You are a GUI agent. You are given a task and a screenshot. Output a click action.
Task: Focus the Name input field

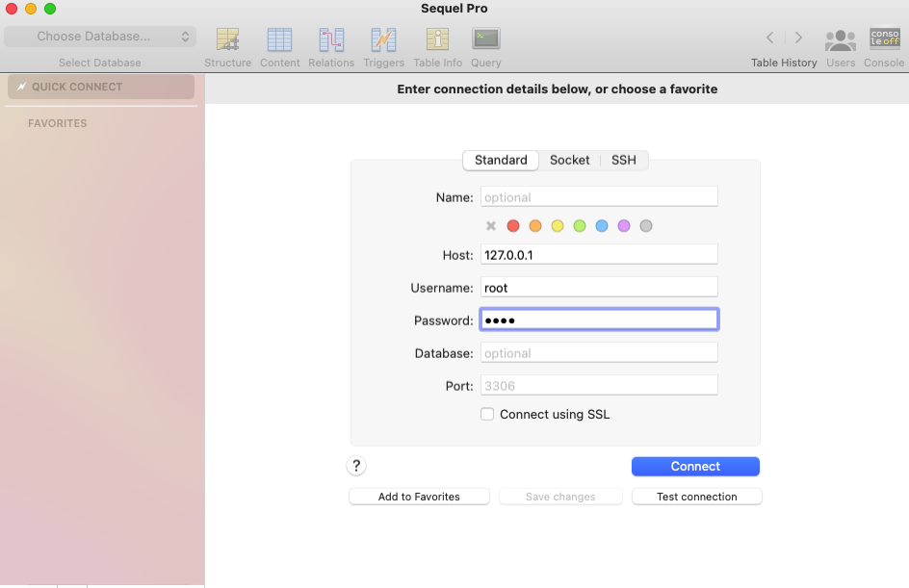[599, 197]
